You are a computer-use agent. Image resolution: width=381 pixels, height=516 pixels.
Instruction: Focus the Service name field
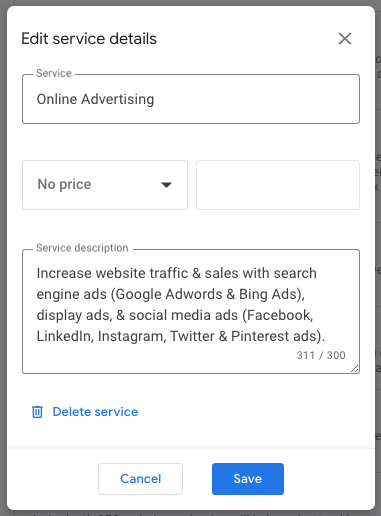point(191,99)
